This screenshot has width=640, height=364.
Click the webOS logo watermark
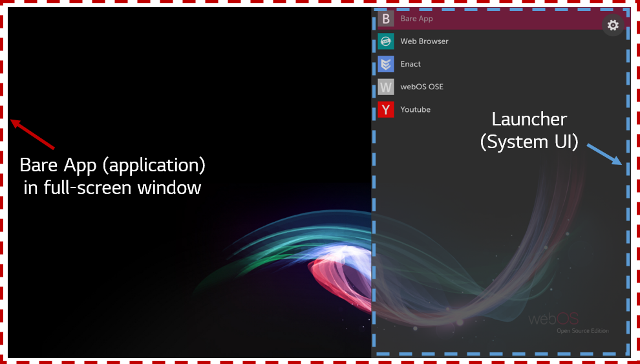tap(553, 319)
